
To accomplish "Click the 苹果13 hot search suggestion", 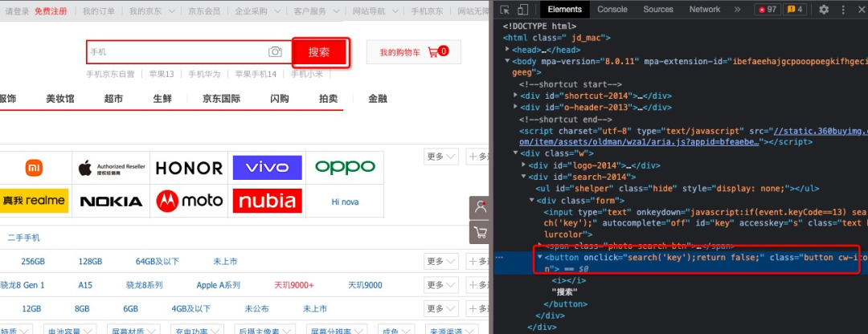I will 162,74.
